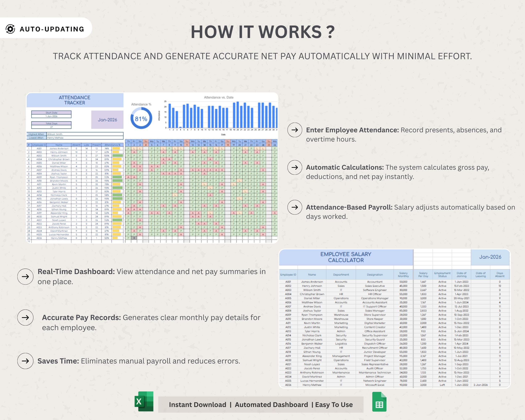The image size is (525, 420).
Task: Click the Software Engineer designation cell
Action: point(375,290)
